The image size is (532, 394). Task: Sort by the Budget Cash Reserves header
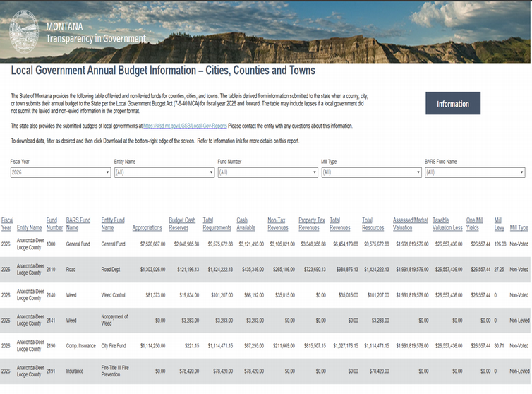pyautogui.click(x=182, y=224)
